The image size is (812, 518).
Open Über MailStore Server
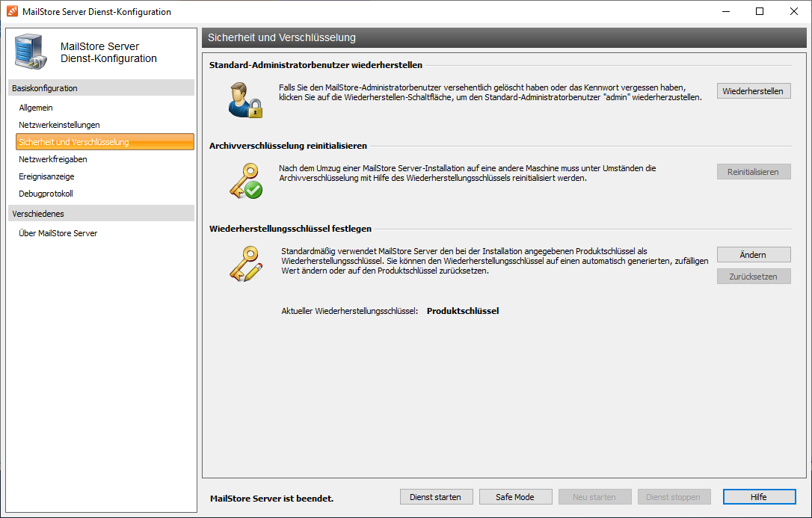coord(58,233)
